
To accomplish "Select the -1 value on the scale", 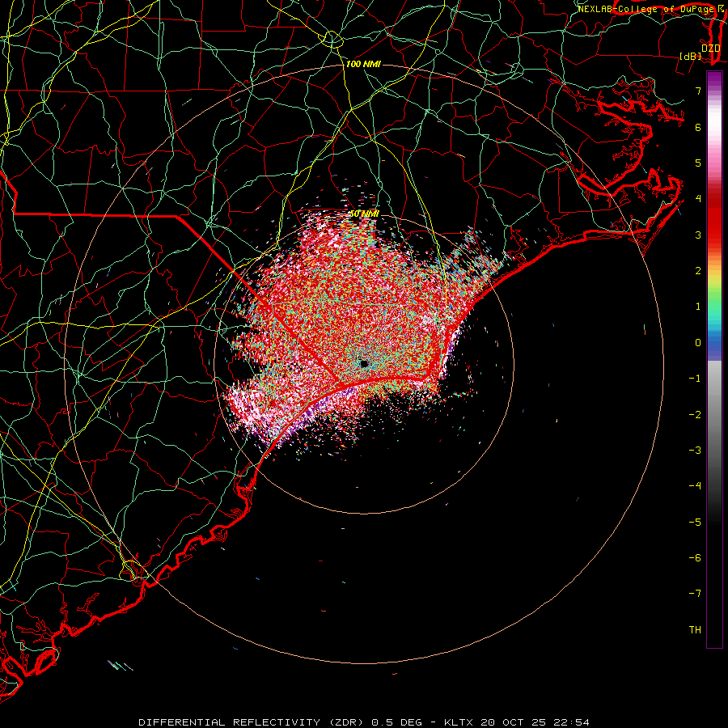I will (x=695, y=379).
